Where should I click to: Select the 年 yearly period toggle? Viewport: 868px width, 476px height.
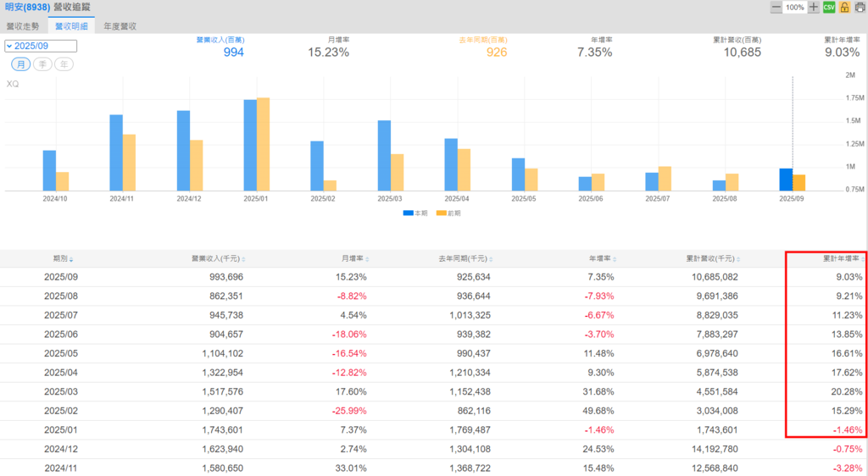(x=64, y=64)
